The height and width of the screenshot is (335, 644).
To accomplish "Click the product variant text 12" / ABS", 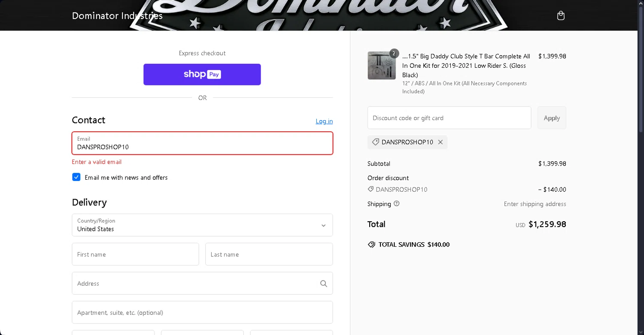I will [465, 88].
